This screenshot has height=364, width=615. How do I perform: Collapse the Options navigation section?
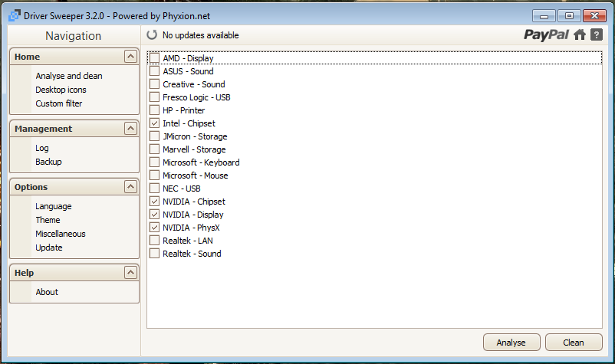[x=130, y=187]
